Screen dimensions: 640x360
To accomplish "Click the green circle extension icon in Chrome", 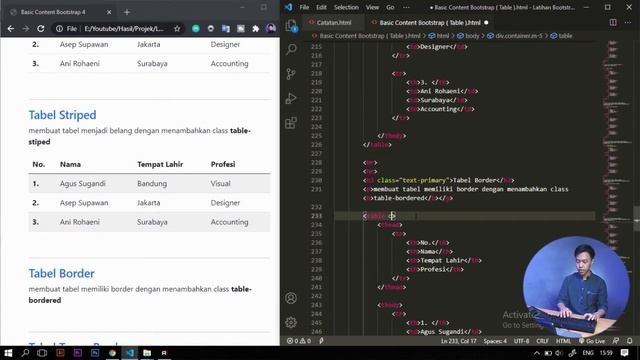I will tap(196, 29).
